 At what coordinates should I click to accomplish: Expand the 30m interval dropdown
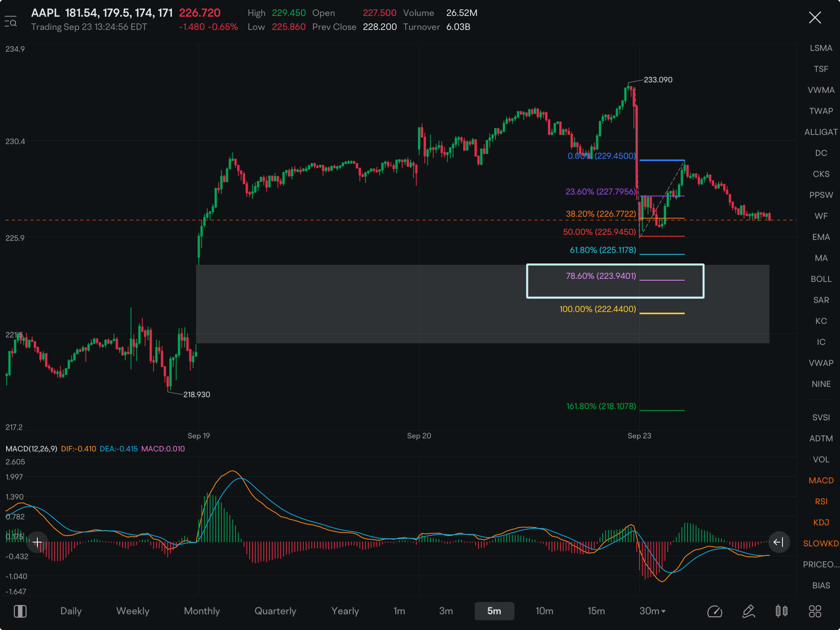(x=653, y=611)
